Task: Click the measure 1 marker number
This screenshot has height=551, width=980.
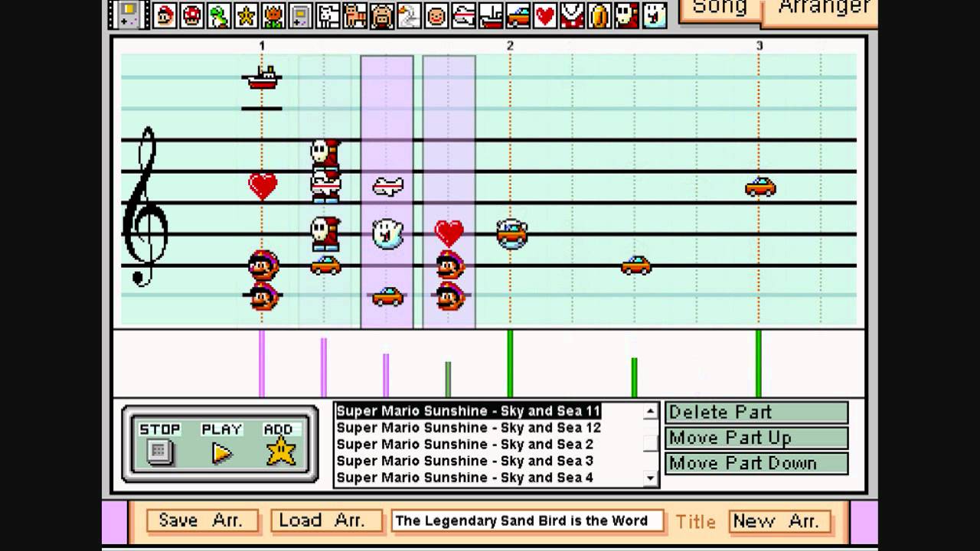Action: point(262,46)
